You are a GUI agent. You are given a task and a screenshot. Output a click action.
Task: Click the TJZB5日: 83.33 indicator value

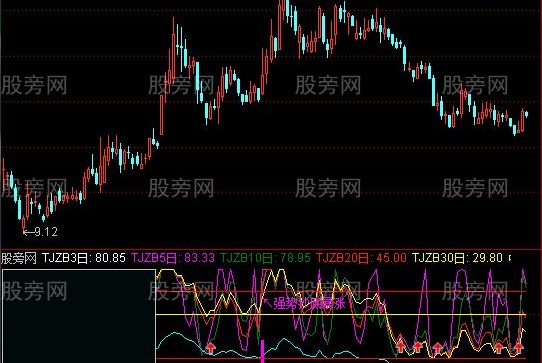coord(173,258)
